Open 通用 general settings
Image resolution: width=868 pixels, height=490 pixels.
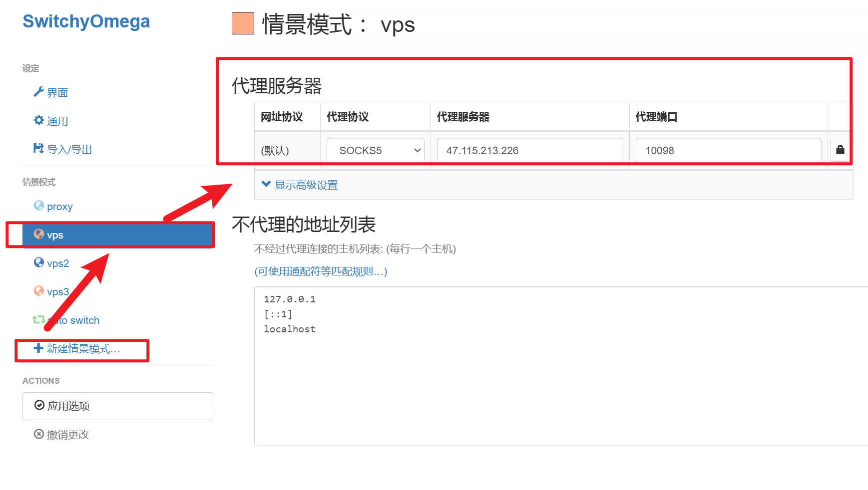click(x=57, y=121)
